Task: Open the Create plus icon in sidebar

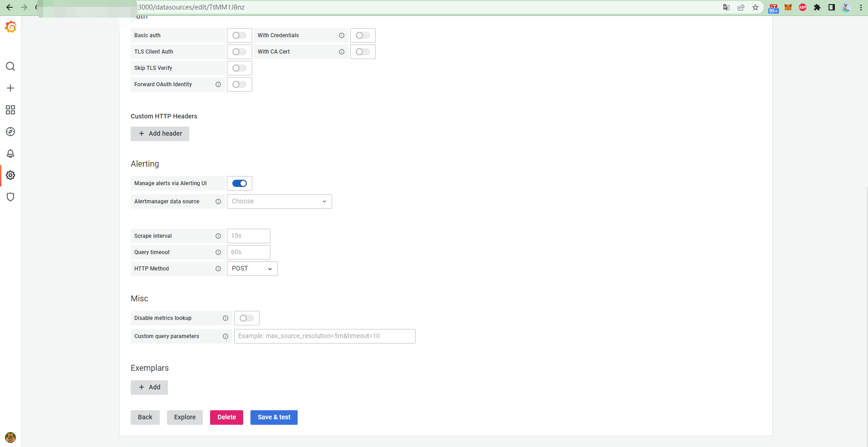Action: pyautogui.click(x=10, y=88)
